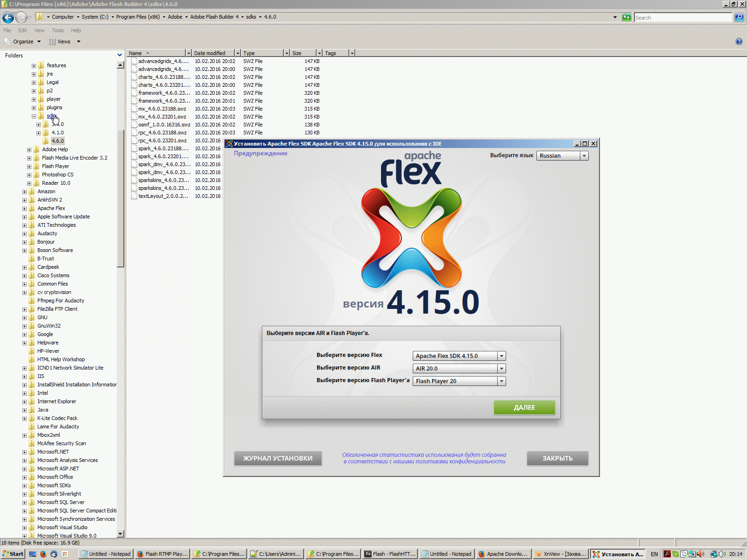Click the Show Desktop quick launch icon
This screenshot has width=747, height=560.
(x=33, y=554)
